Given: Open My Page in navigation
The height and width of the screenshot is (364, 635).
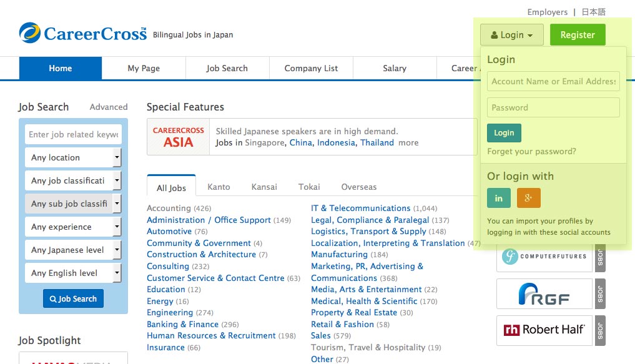Looking at the screenshot, I should tap(144, 69).
